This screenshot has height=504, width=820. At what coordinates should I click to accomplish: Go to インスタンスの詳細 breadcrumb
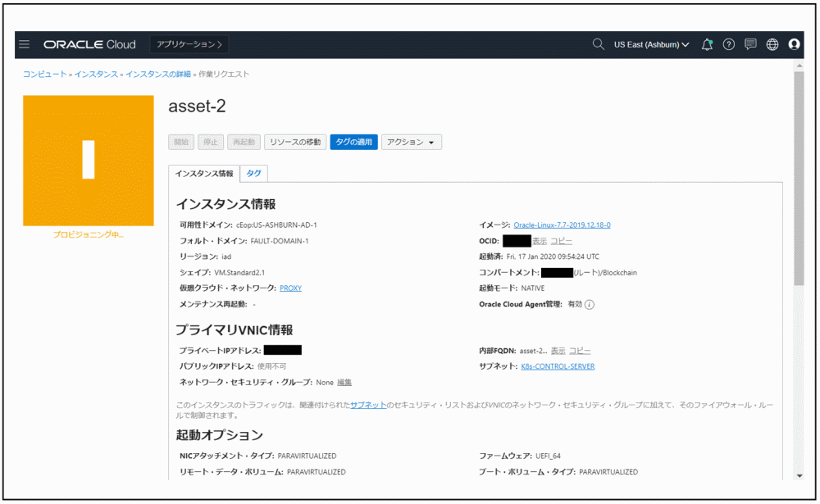point(158,75)
